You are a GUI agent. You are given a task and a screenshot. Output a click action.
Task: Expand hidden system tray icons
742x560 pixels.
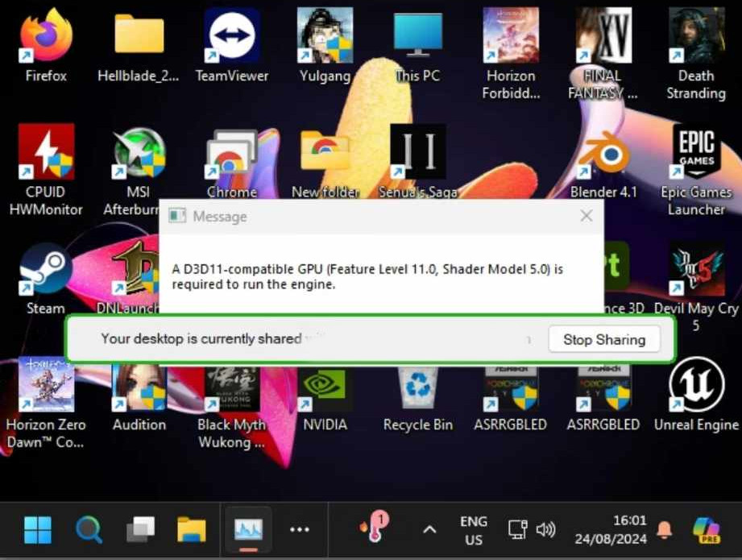(429, 529)
